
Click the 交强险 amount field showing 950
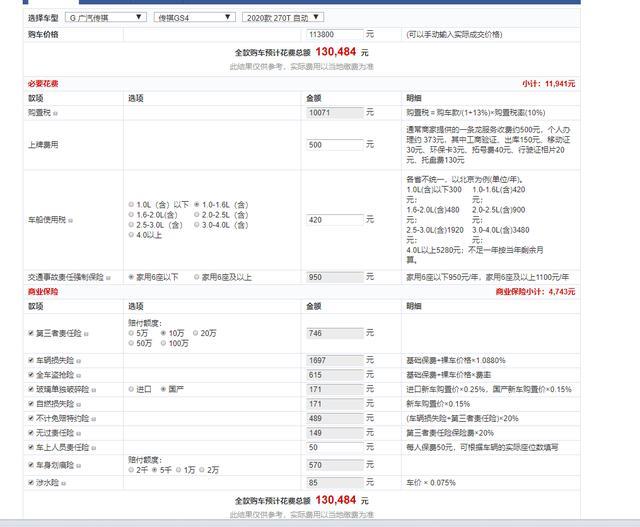tap(335, 277)
